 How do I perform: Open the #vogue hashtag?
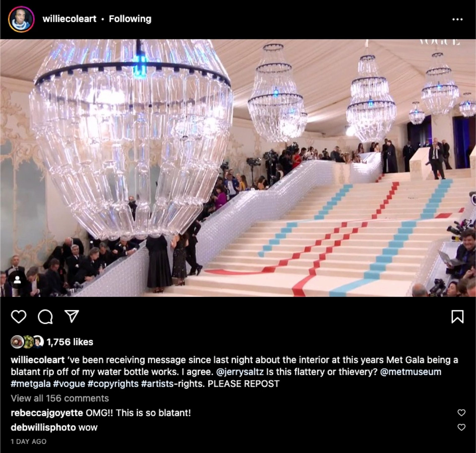[x=69, y=384]
